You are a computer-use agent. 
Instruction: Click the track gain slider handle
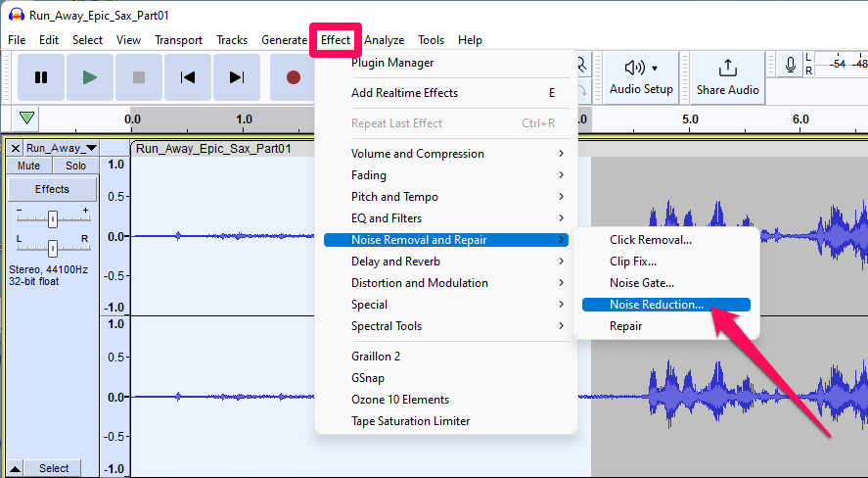[53, 219]
